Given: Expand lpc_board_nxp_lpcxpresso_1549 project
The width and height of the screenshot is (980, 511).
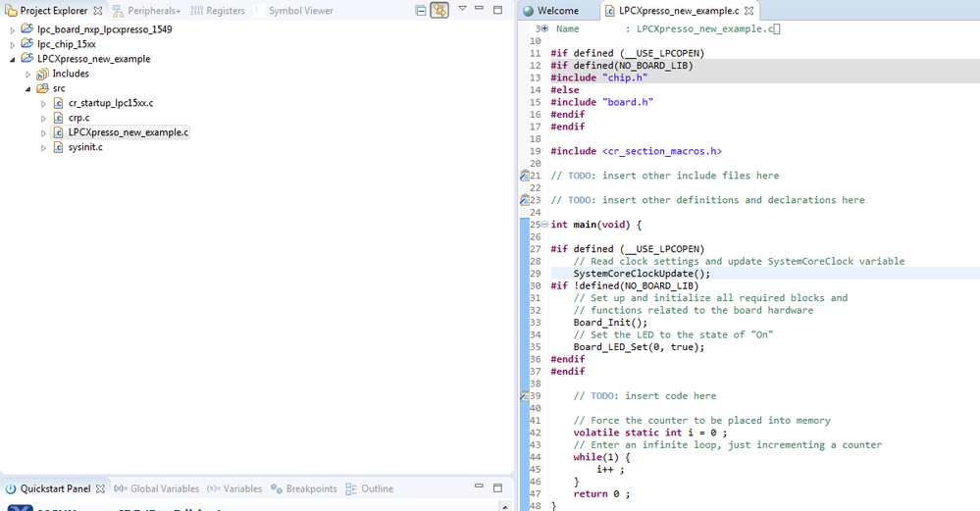Looking at the screenshot, I should tap(13, 29).
